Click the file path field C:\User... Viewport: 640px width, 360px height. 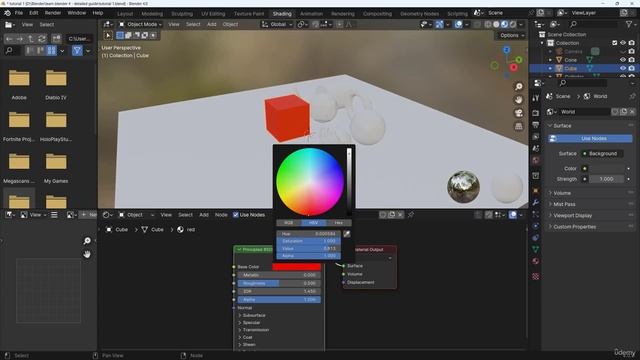79,39
